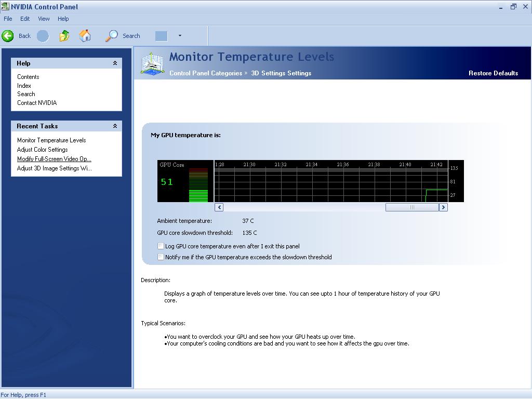
Task: Select Monitor Temperature Levels recent task
Action: (51, 140)
